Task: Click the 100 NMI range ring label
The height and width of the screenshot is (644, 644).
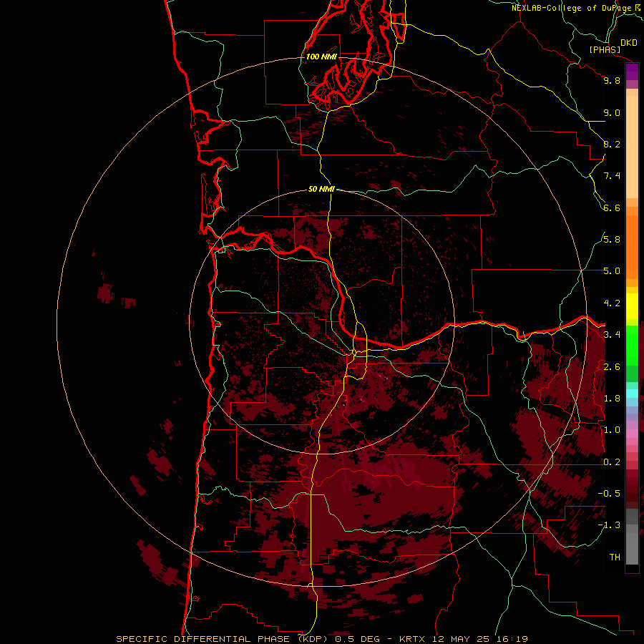Action: pyautogui.click(x=321, y=57)
